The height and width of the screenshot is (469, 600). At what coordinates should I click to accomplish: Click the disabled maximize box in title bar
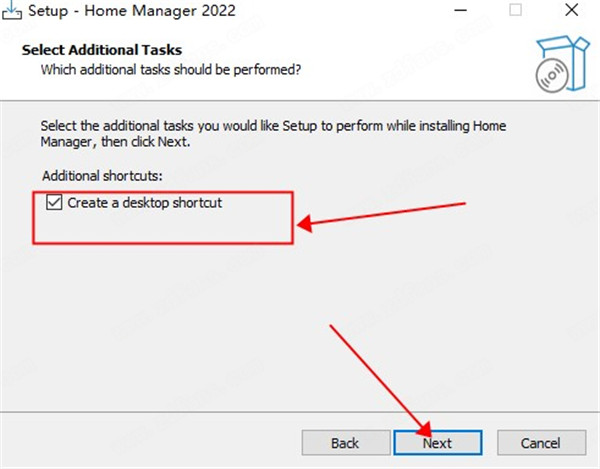click(515, 10)
